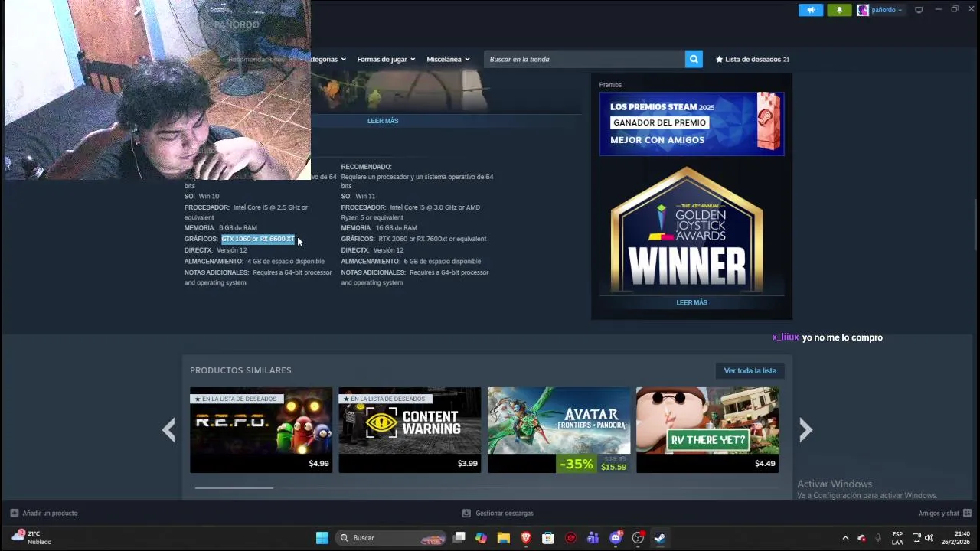This screenshot has height=551, width=980.
Task: Click LEER MÁS under the awards
Action: click(691, 302)
